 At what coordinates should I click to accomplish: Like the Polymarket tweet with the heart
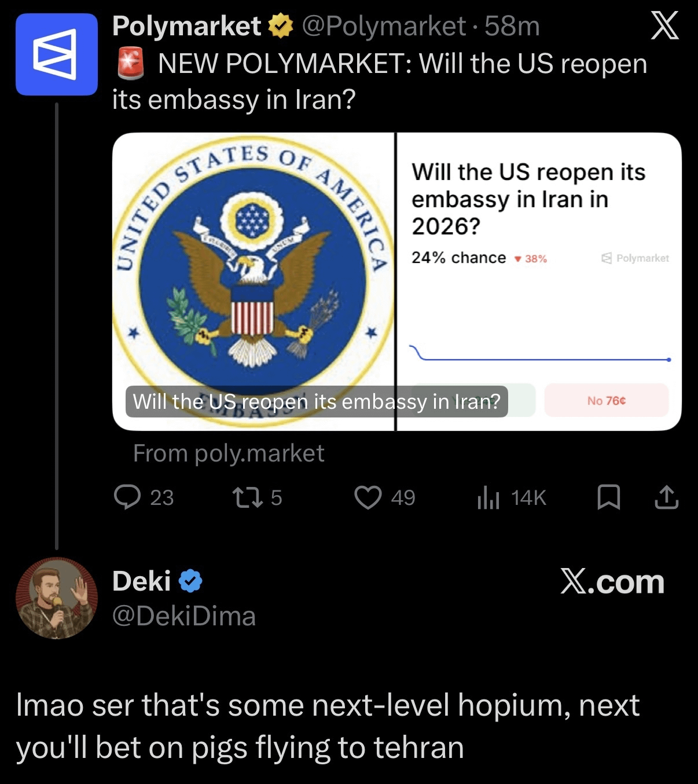(x=368, y=497)
